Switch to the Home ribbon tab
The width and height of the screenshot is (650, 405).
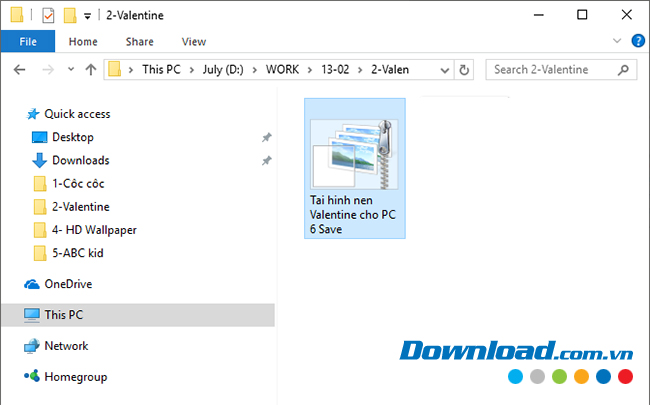pyautogui.click(x=83, y=42)
